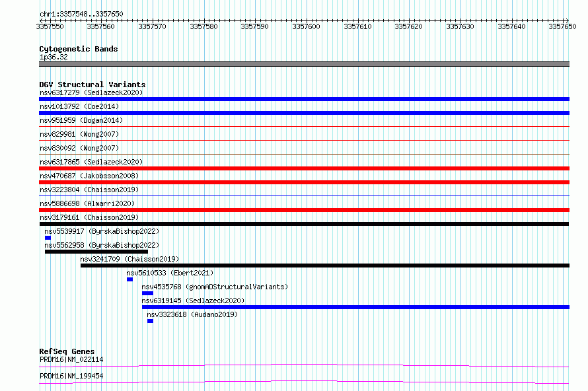
Task: Select nsv3241709 (Chaisson2019) label
Action: click(x=129, y=259)
